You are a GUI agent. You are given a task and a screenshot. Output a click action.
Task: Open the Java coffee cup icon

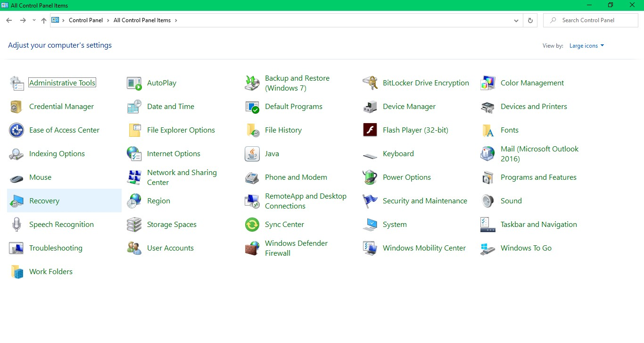(x=252, y=154)
